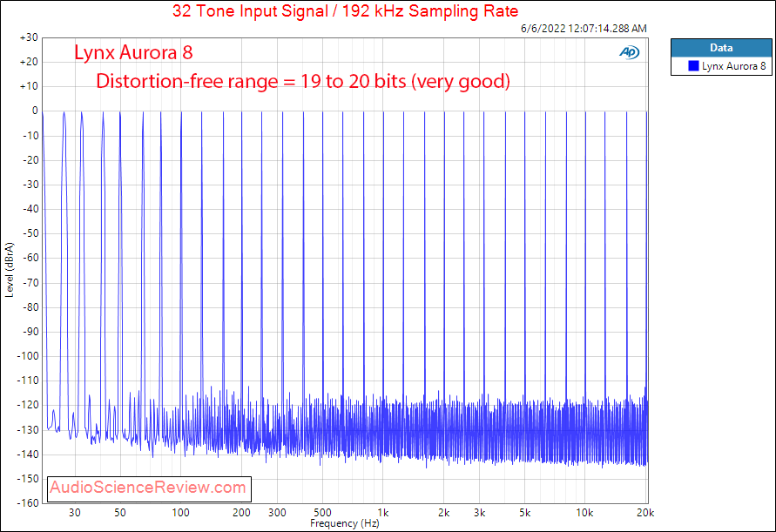Click the '-160' level axis tick label
776x532 pixels.
point(28,502)
